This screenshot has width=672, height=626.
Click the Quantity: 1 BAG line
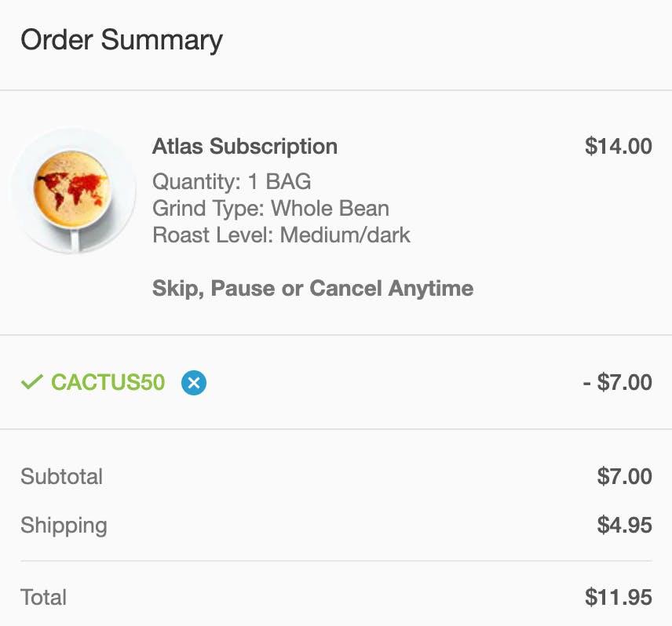[232, 182]
